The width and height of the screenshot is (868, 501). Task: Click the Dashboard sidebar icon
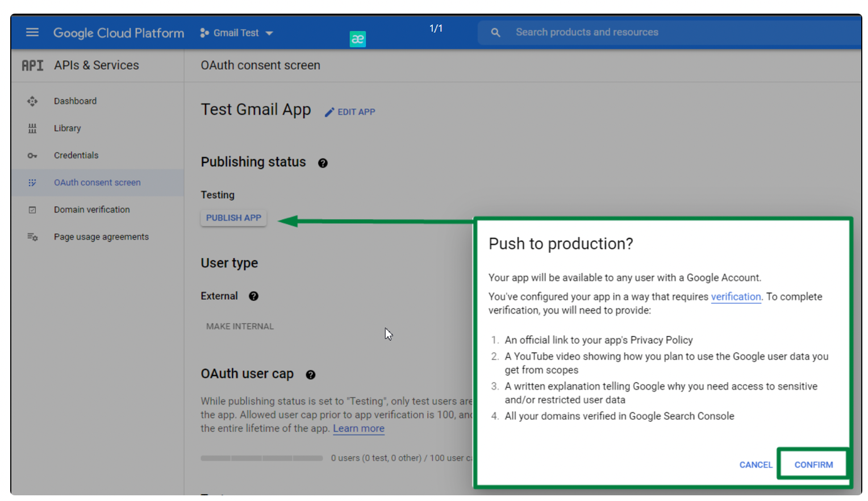(32, 101)
